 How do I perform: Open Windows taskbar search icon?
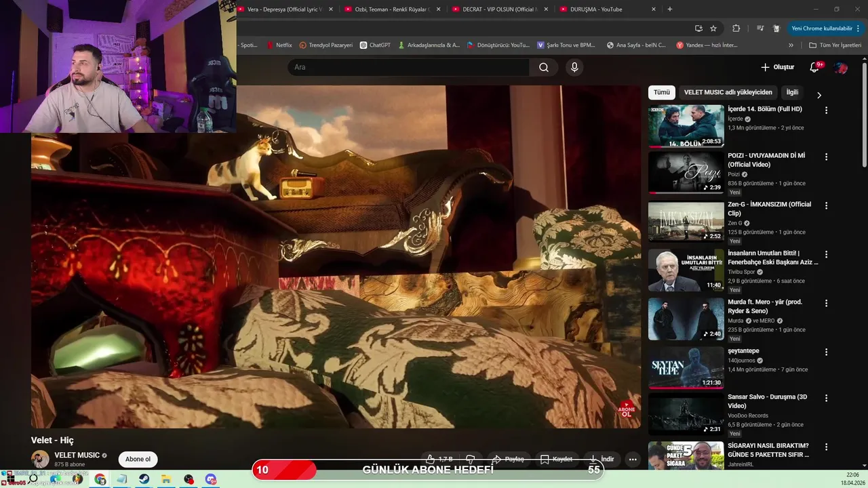point(33,479)
